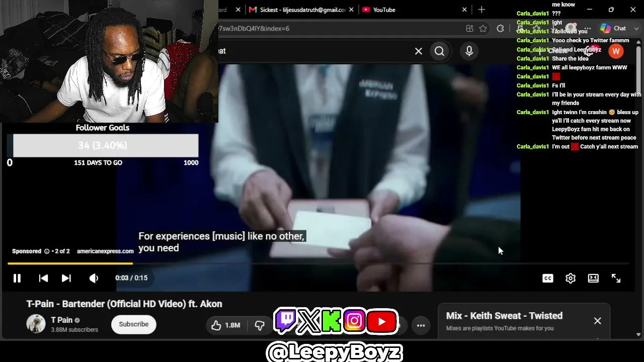Open the Mix - Keith Sweat - Twisted title

click(x=504, y=316)
